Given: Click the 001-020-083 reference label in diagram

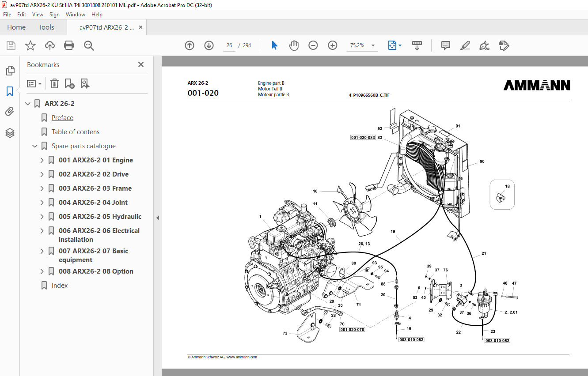Looking at the screenshot, I should (x=363, y=138).
